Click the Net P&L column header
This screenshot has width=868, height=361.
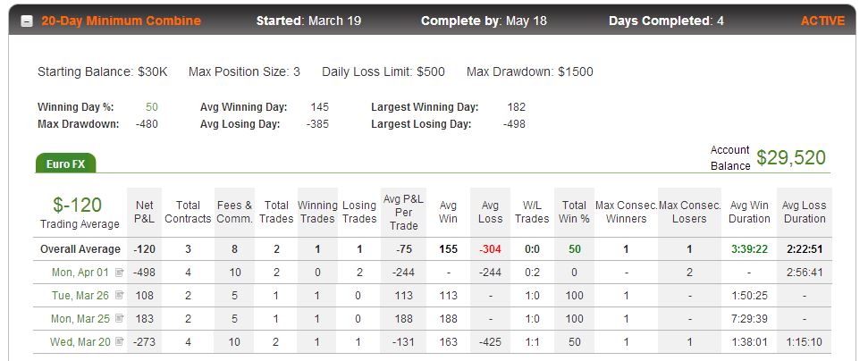pos(145,212)
